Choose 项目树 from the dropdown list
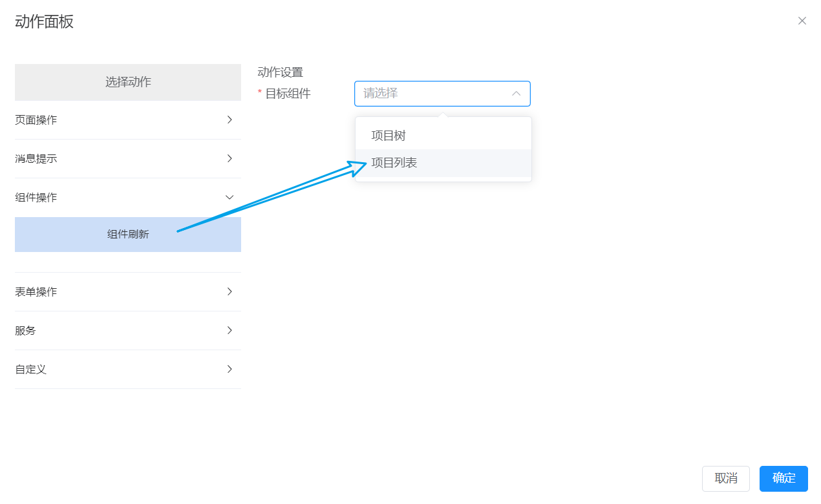 tap(389, 136)
